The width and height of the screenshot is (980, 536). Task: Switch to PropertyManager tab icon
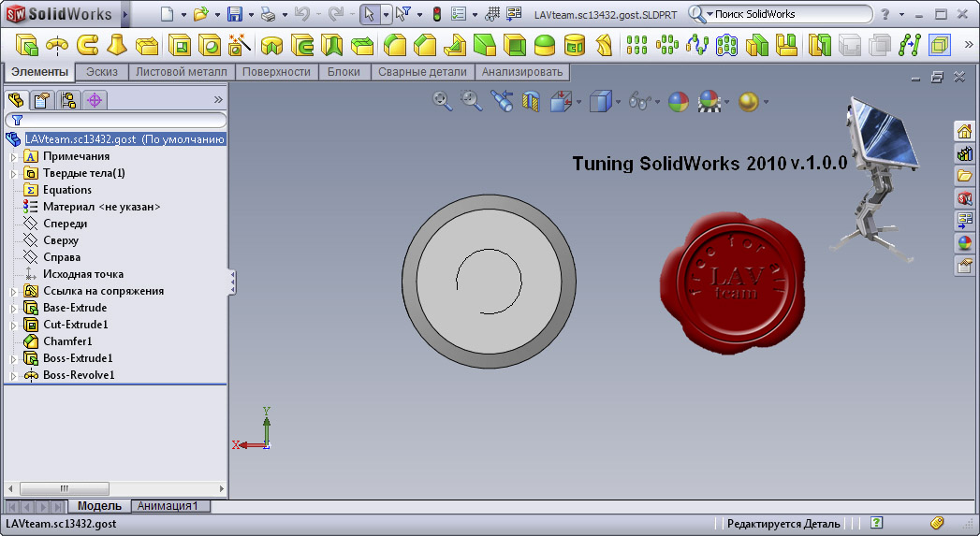[42, 100]
